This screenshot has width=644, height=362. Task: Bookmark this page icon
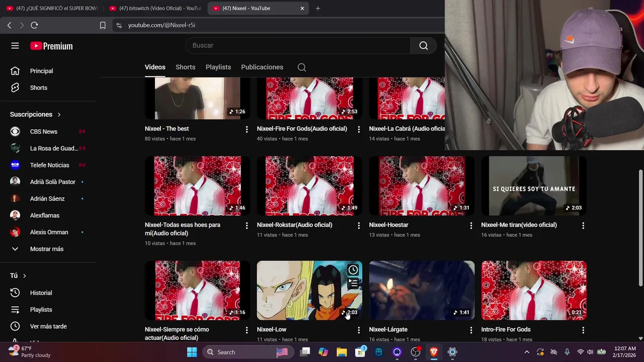pyautogui.click(x=103, y=25)
